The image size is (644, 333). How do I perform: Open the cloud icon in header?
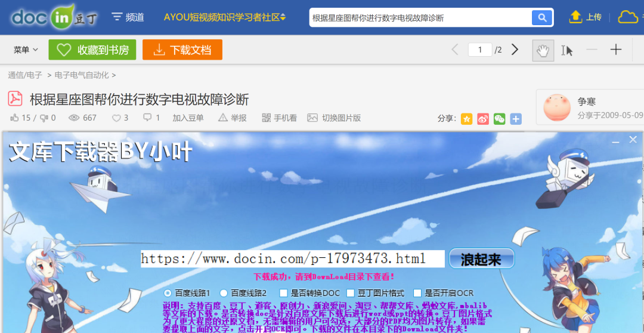pos(627,17)
